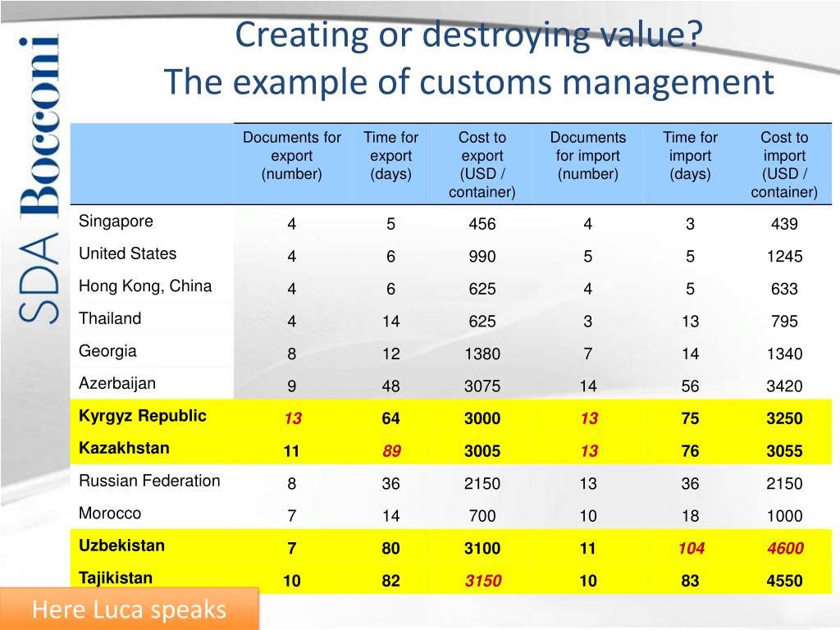The width and height of the screenshot is (840, 630).
Task: Click Azerbaijan's documents for export 9
Action: coord(291,386)
